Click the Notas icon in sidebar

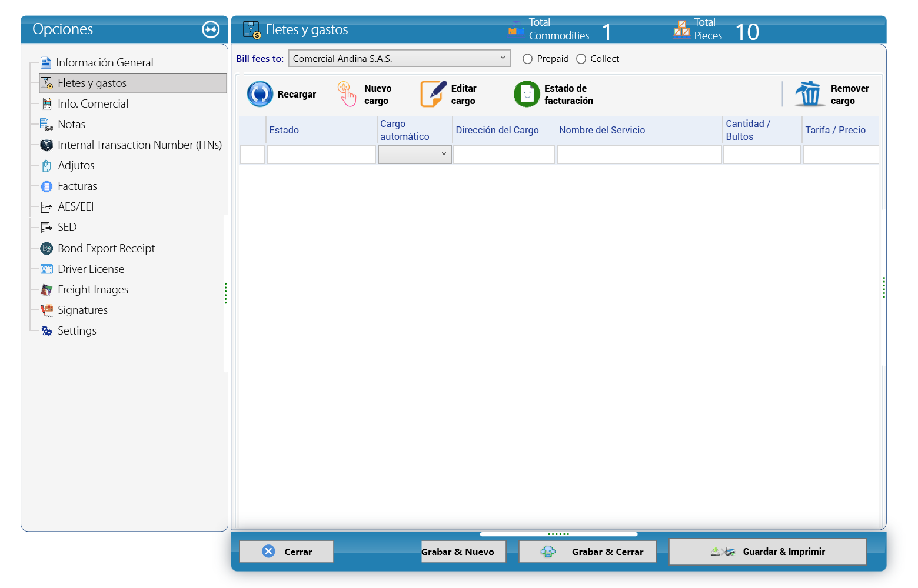pos(46,125)
